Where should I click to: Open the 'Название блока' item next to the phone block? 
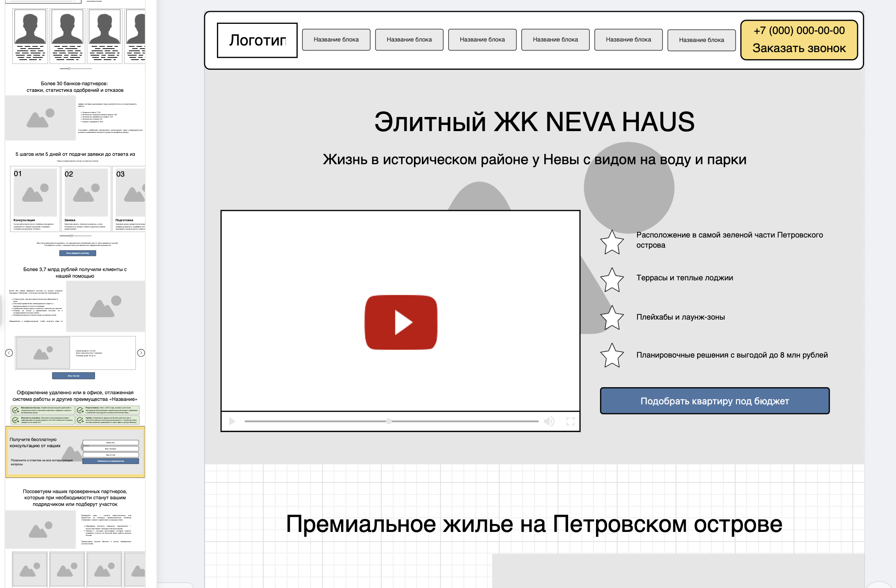(702, 40)
